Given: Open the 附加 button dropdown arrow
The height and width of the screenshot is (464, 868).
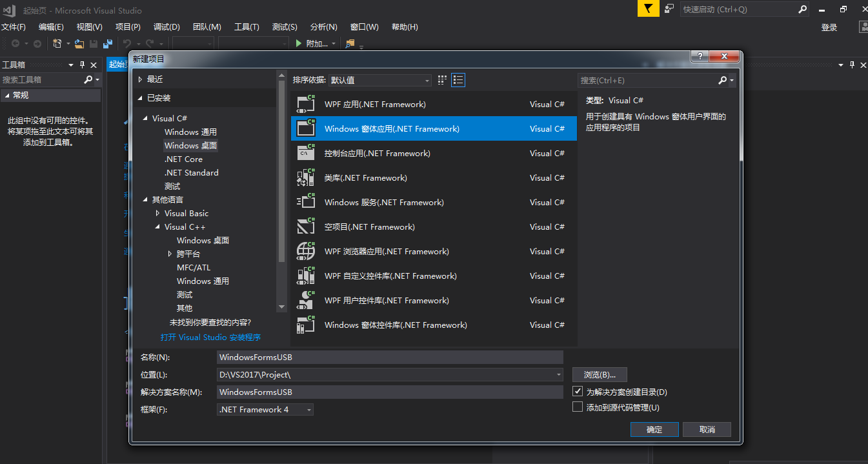Looking at the screenshot, I should click(x=334, y=43).
